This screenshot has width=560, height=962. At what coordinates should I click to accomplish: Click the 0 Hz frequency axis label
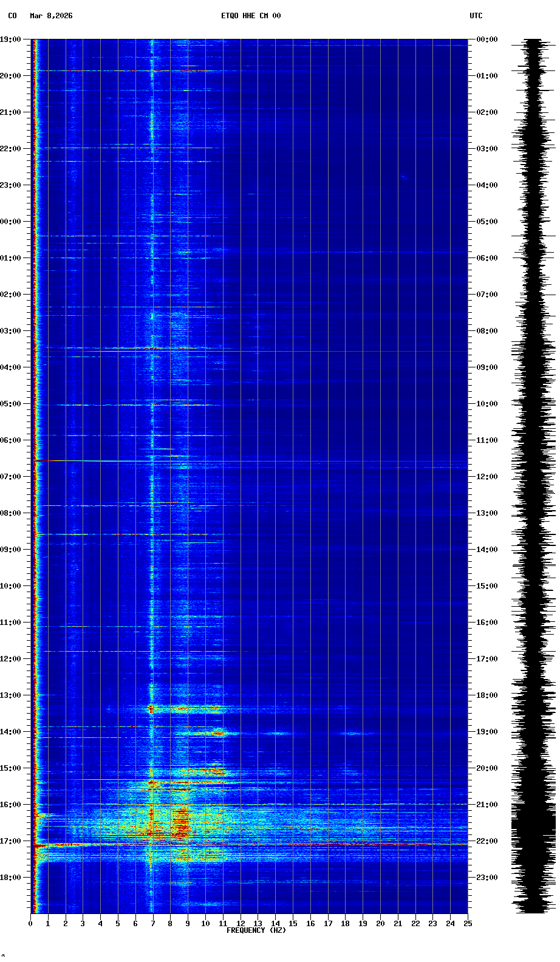pos(30,924)
